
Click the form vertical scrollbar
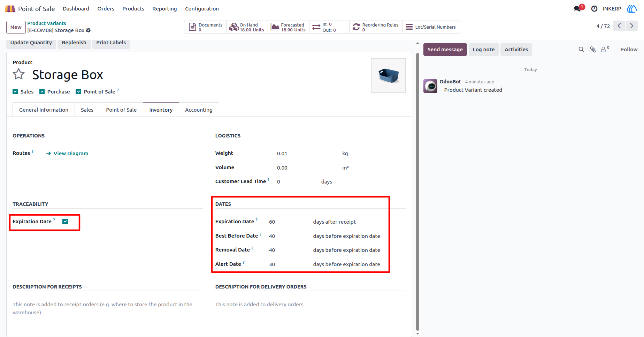click(417, 192)
